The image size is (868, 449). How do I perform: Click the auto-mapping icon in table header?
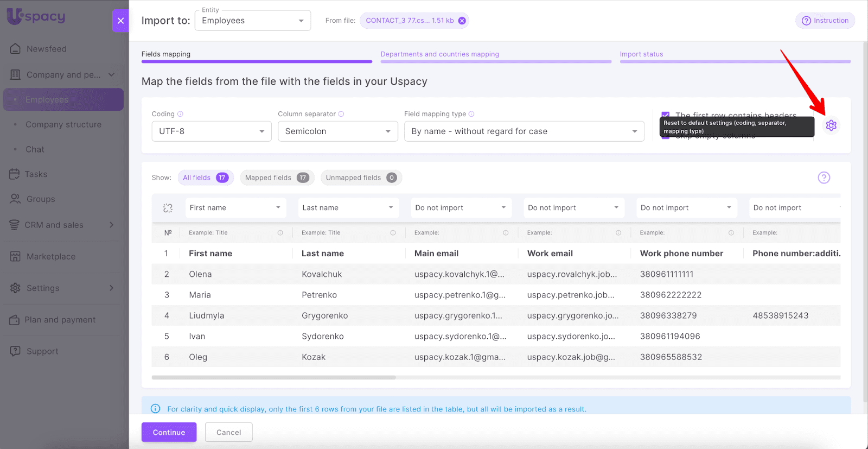pyautogui.click(x=168, y=208)
